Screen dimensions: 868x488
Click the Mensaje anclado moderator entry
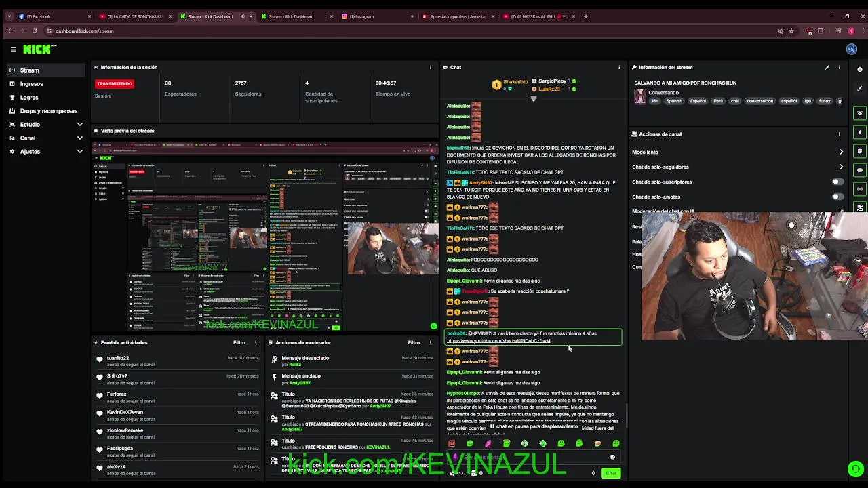point(352,379)
